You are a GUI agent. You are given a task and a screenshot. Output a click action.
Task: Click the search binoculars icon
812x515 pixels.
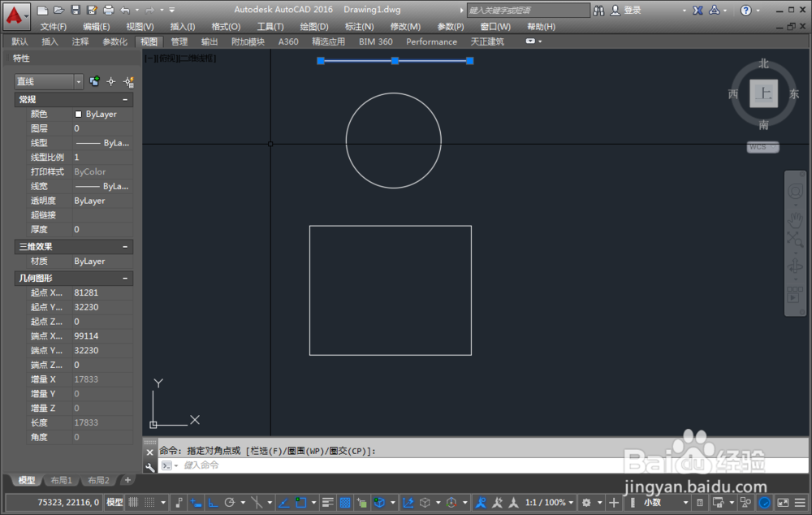point(598,11)
